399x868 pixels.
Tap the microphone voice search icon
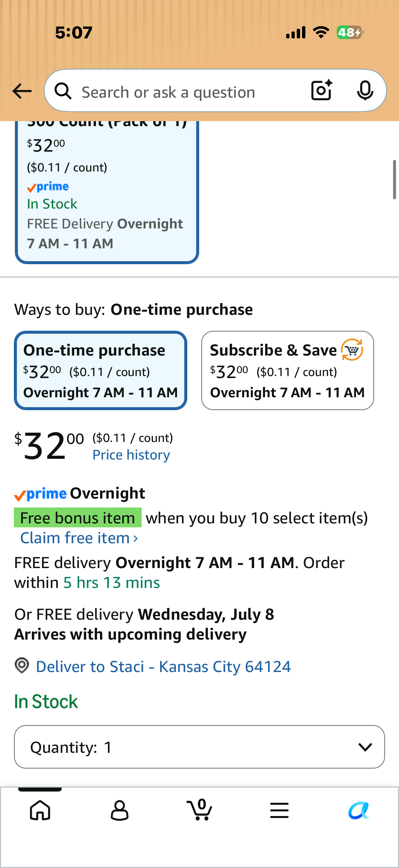pos(365,90)
